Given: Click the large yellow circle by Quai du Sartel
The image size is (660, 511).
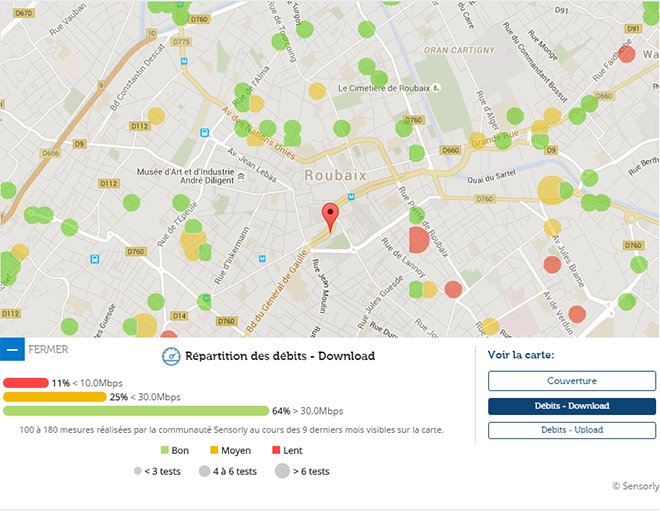Looking at the screenshot, I should point(551,189).
